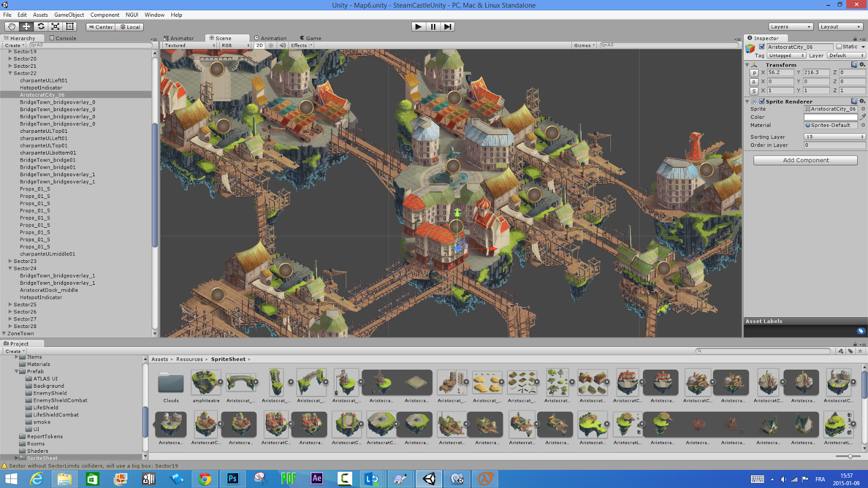Open the Sprite Renderer help reference icon
Screen dimensions: 868x488
coord(854,101)
